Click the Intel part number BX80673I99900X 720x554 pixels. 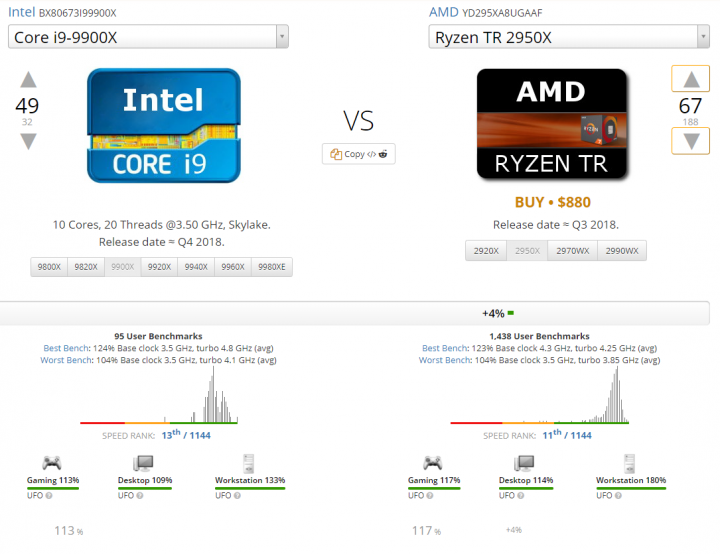[x=78, y=13]
